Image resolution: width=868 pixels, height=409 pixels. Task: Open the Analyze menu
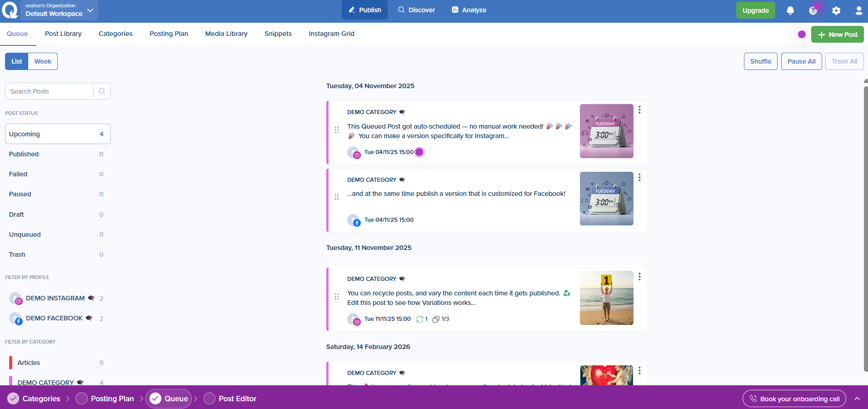click(x=469, y=10)
